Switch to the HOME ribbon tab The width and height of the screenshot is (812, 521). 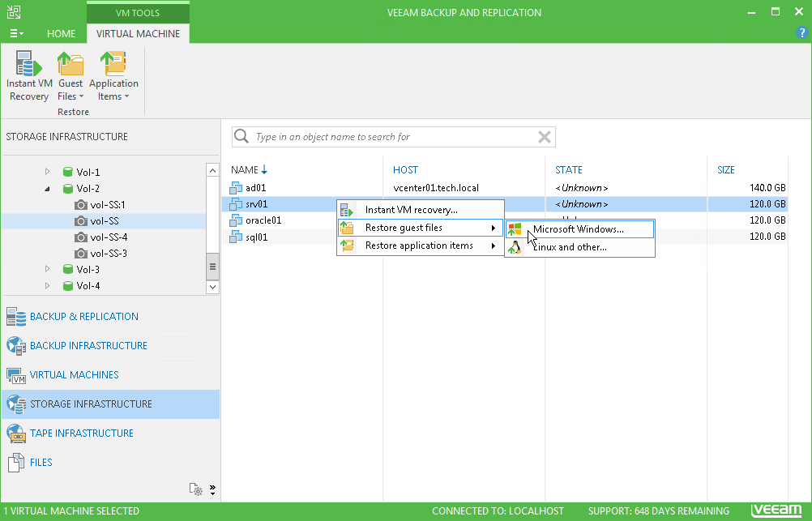coord(61,34)
